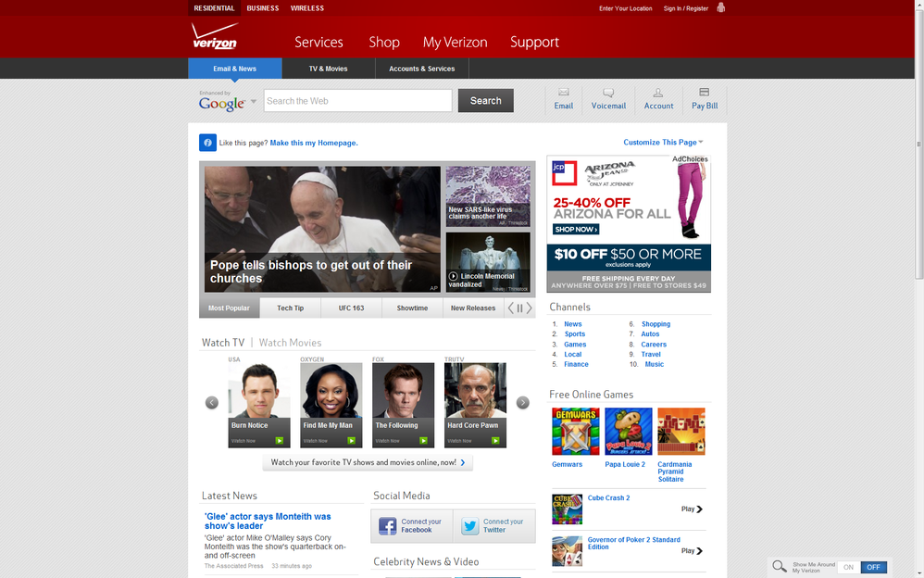924x578 pixels.
Task: Open the Pay Bill card icon
Action: pyautogui.click(x=705, y=93)
